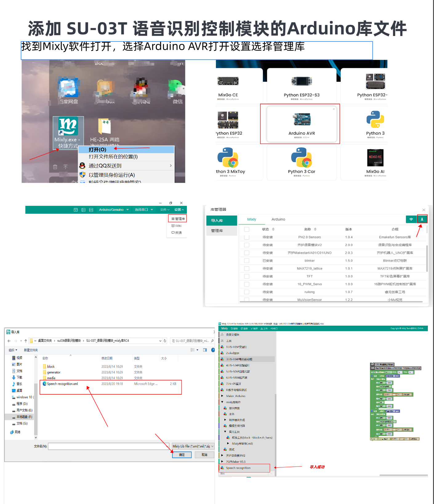Open the Mixly Lib File type dropdown
The width and height of the screenshot is (434, 504).
pos(193,446)
